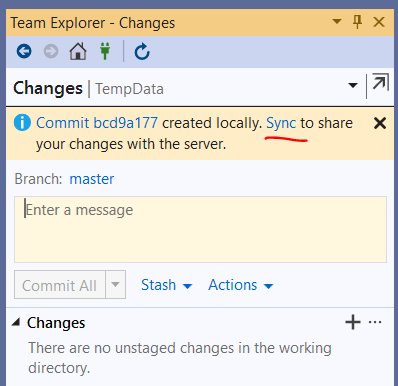Click the Enter a message field
Image resolution: width=398 pixels, height=386 pixels.
(x=200, y=229)
